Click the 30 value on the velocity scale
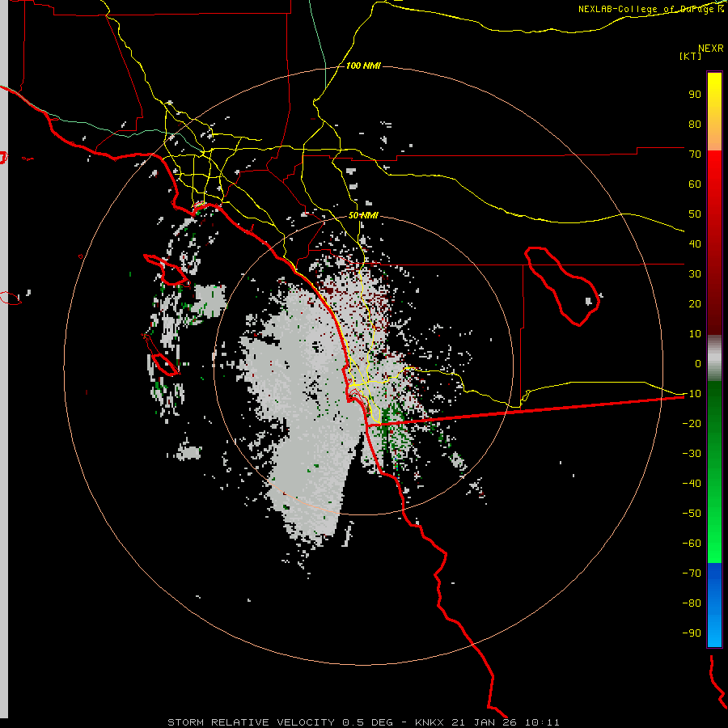 coord(695,274)
